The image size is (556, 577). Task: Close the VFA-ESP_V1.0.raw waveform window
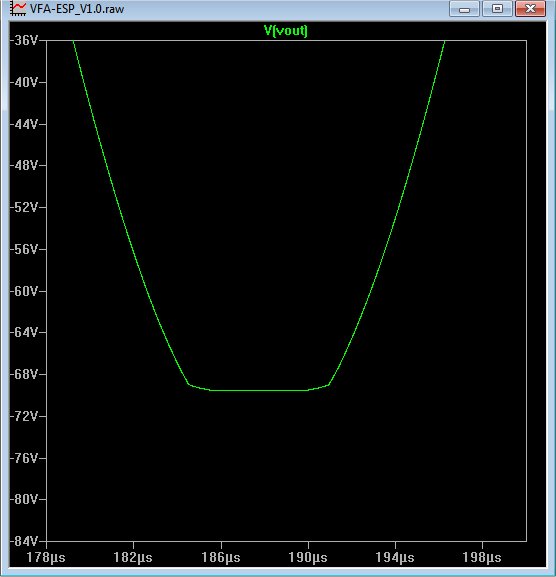530,9
